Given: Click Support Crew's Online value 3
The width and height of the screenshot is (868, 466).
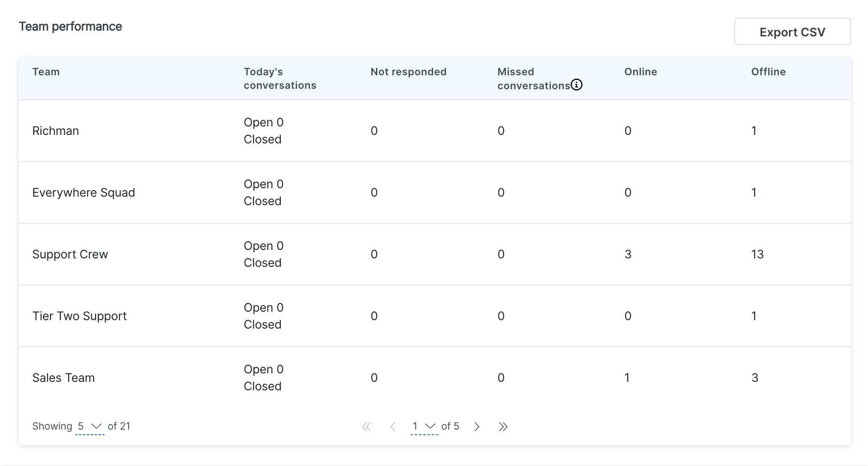Looking at the screenshot, I should 628,255.
